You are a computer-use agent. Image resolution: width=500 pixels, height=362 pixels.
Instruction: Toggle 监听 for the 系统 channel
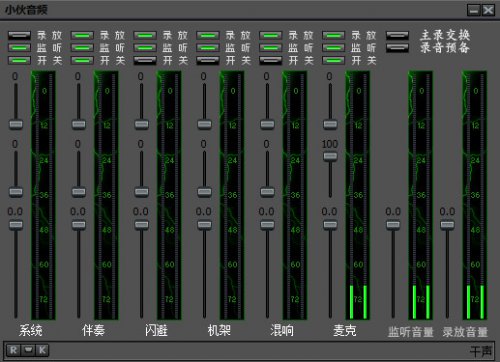coord(19,48)
